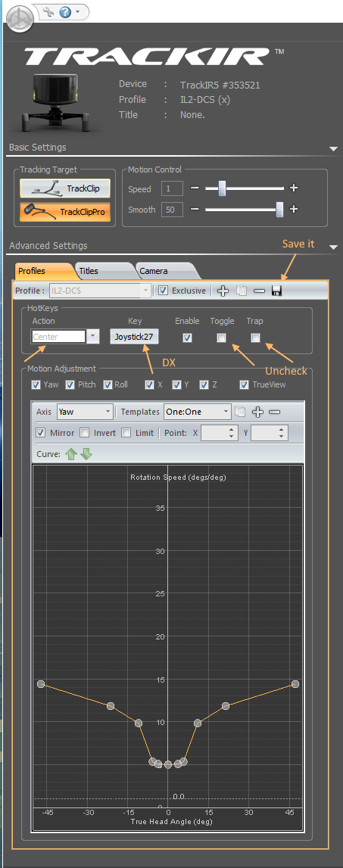Uncheck the X axis checkbox
This screenshot has height=868, width=343.
point(150,384)
